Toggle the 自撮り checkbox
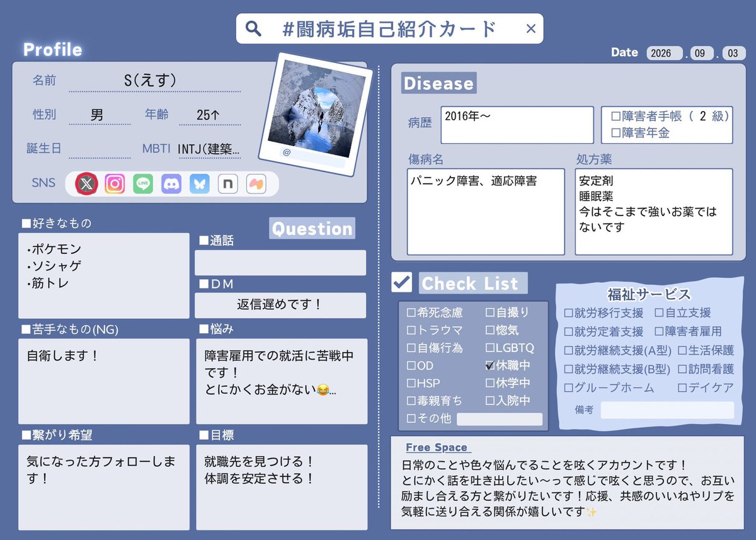Image resolution: width=756 pixels, height=540 pixels. [x=490, y=313]
